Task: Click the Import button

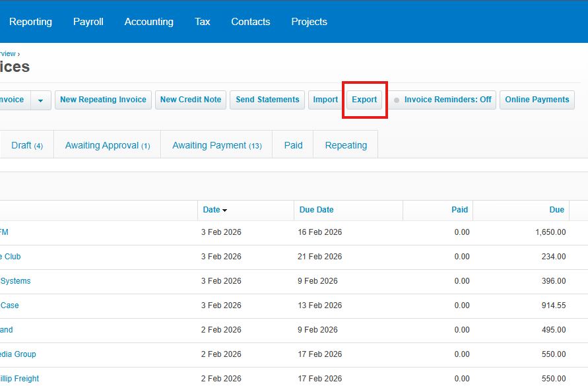Action: click(325, 100)
